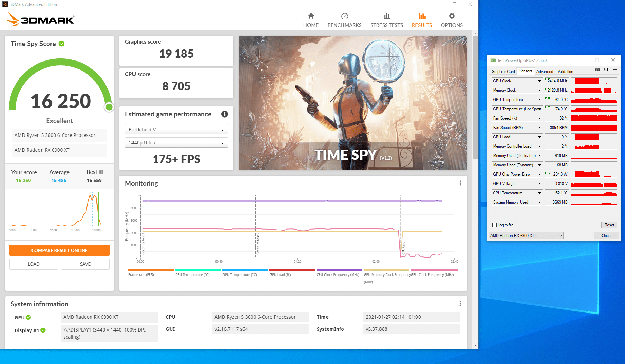Toggle the GPU Temperature blue legend
The height and width of the screenshot is (364, 625).
(x=245, y=272)
